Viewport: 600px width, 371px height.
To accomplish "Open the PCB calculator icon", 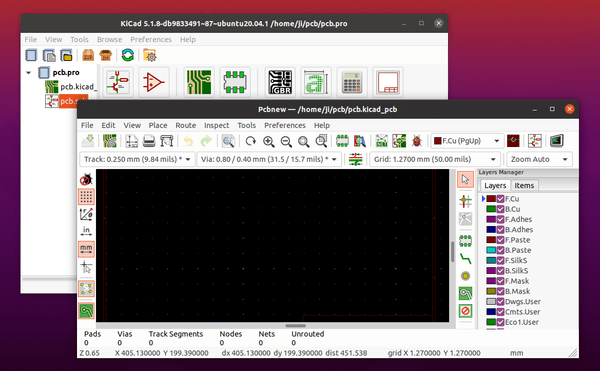I will click(x=352, y=82).
